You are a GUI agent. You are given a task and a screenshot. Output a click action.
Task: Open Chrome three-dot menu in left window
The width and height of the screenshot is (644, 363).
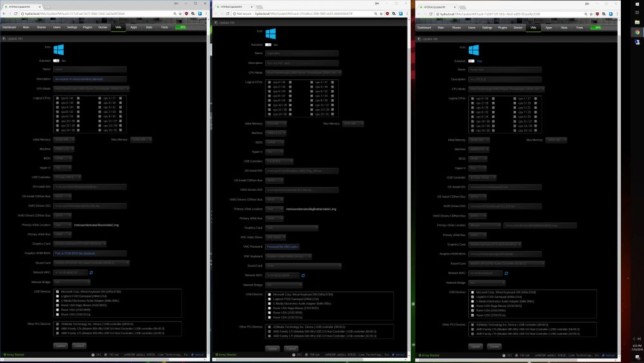(206, 14)
